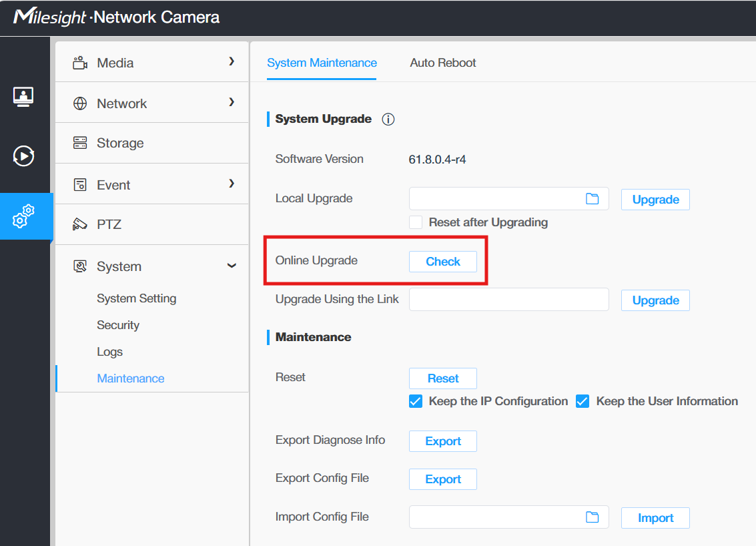
Task: Uncheck Keep the User Information
Action: (583, 401)
